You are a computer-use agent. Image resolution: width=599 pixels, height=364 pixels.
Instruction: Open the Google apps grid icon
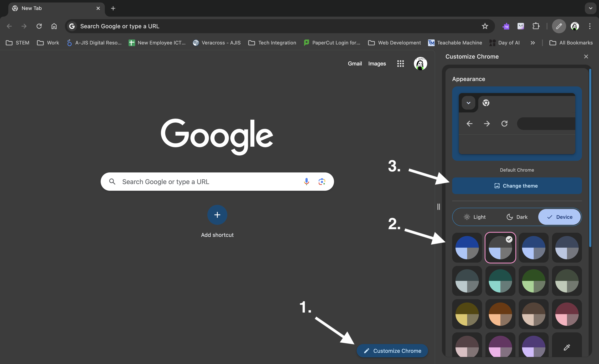(400, 63)
